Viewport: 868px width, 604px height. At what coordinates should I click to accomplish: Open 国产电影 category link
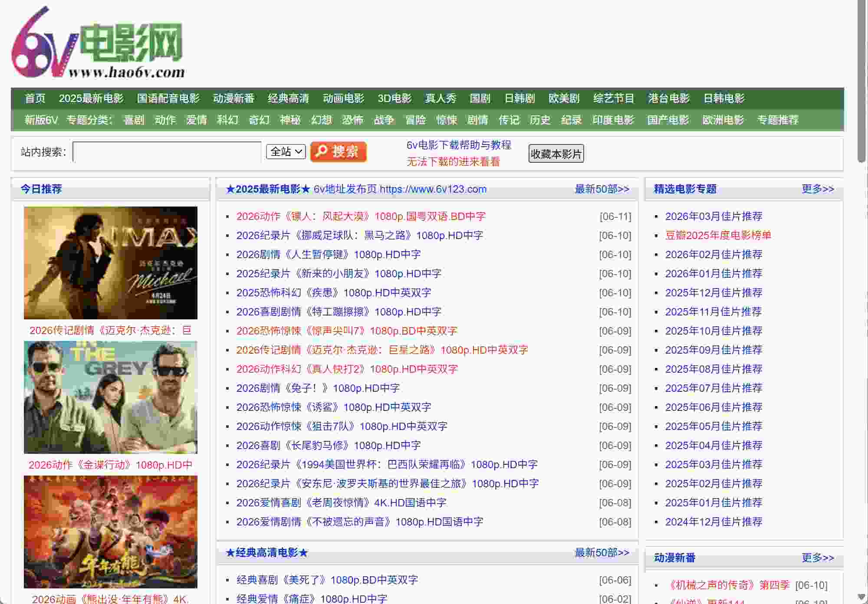click(x=668, y=120)
